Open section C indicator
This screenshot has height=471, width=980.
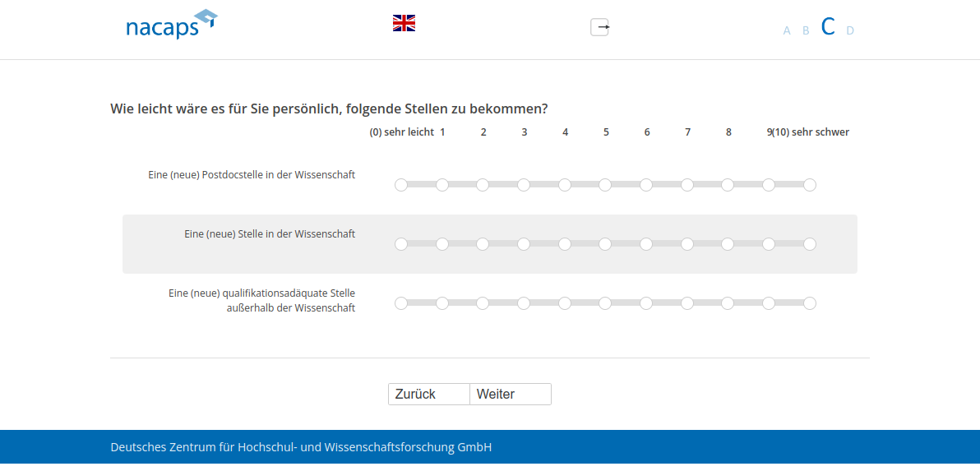point(828,27)
